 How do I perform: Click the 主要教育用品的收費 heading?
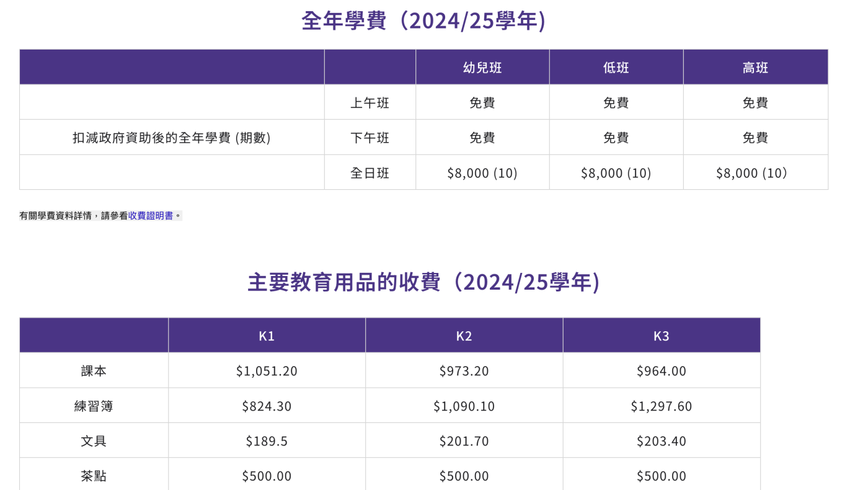[x=423, y=282]
